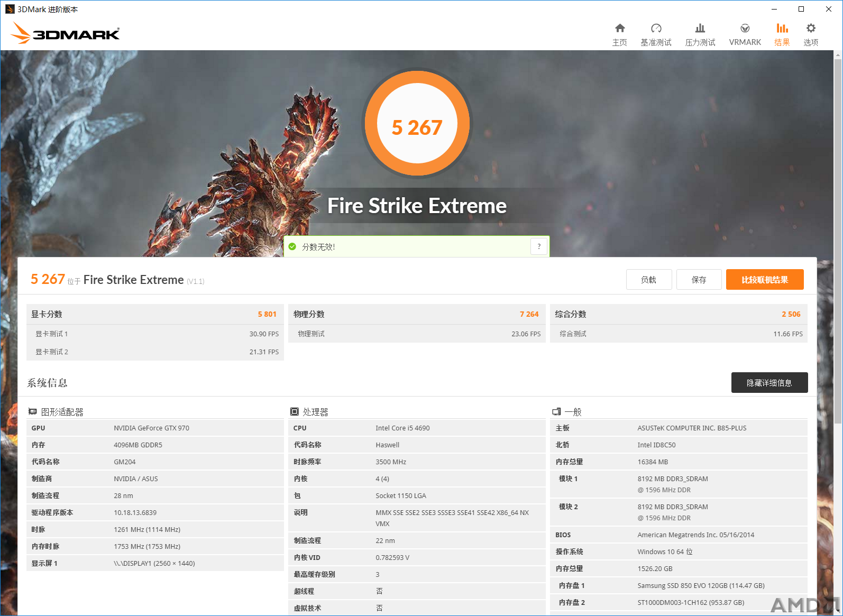The image size is (843, 616).
Task: Click the 3DMark title bar app icon
Action: point(10,9)
